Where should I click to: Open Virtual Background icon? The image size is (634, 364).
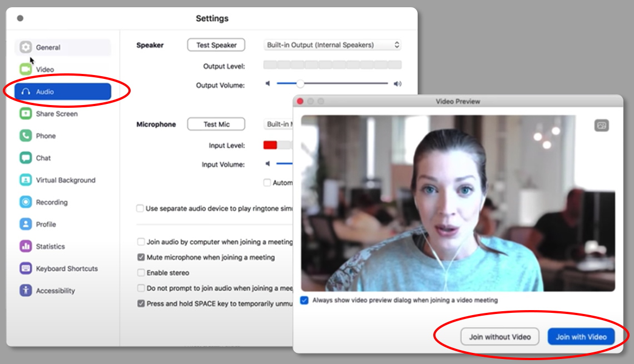26,180
